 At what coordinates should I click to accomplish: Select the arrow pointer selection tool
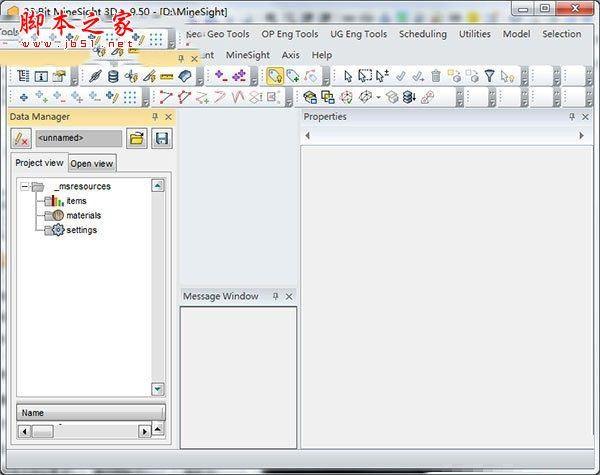(348, 76)
